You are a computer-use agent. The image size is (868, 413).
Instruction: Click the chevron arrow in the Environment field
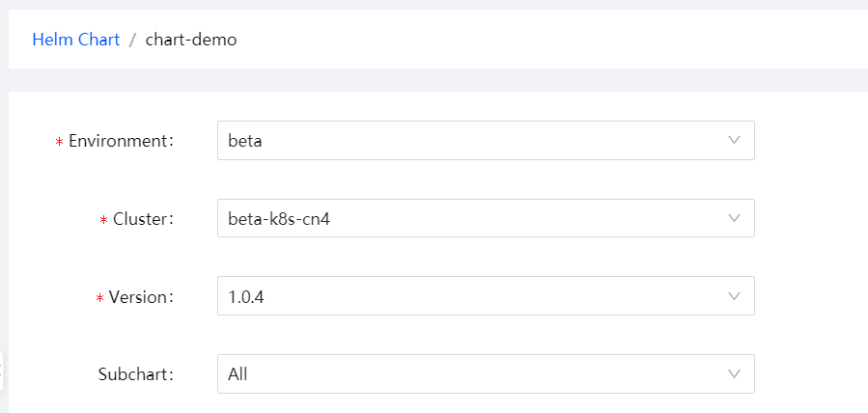point(734,140)
